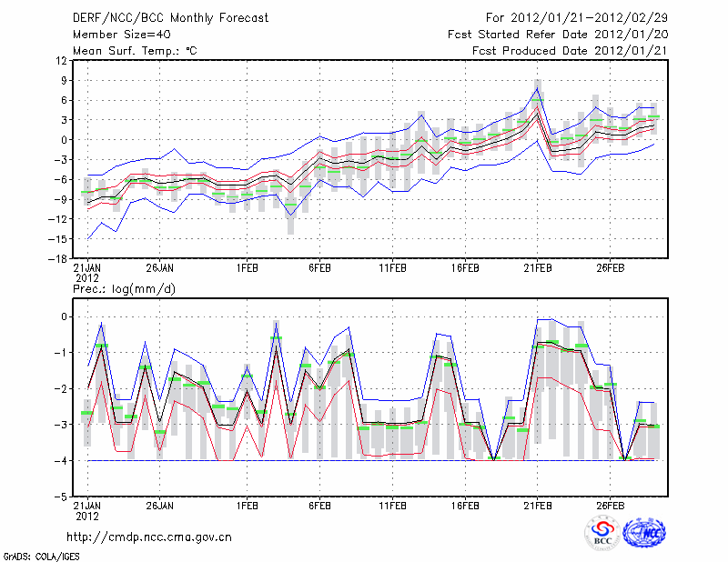Click 16FEB tick on the temperature chart

[x=464, y=268]
